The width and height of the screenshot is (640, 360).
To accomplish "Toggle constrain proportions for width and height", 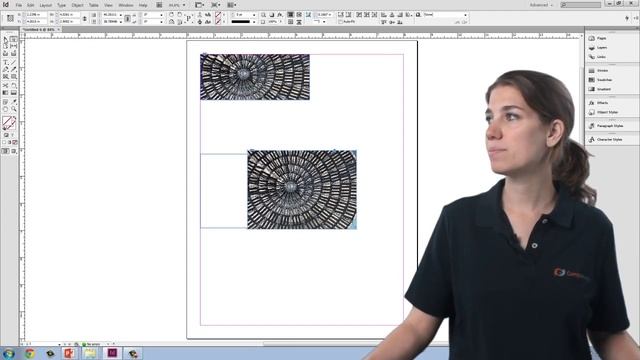I will click(84, 18).
